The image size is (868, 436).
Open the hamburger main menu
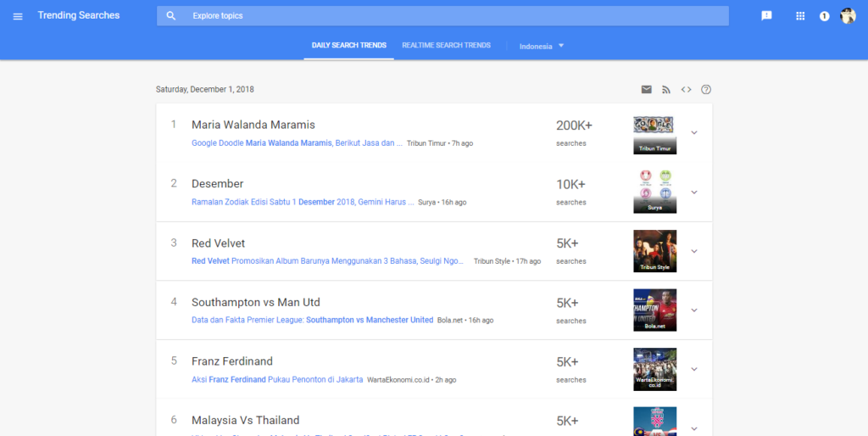coord(18,16)
